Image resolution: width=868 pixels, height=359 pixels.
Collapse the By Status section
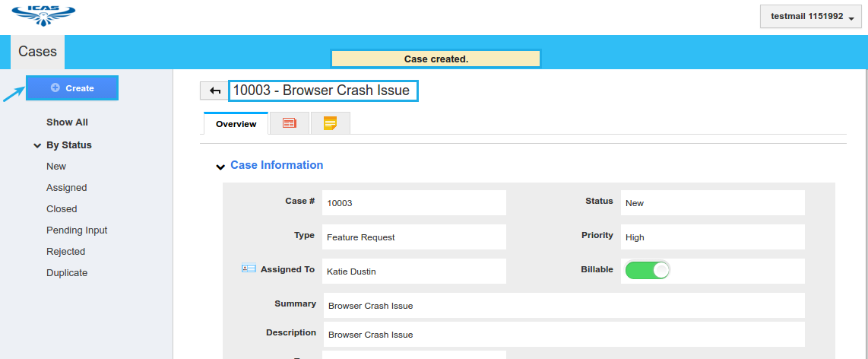(x=37, y=145)
